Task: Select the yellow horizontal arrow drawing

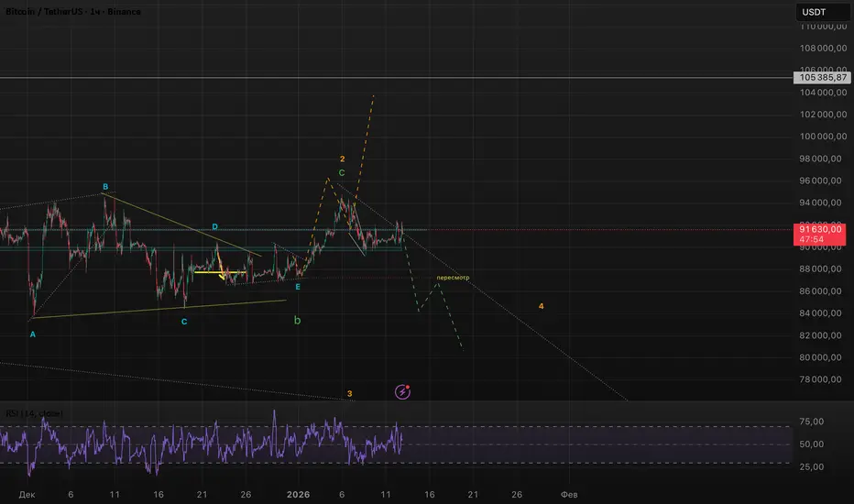Action: 220,272
